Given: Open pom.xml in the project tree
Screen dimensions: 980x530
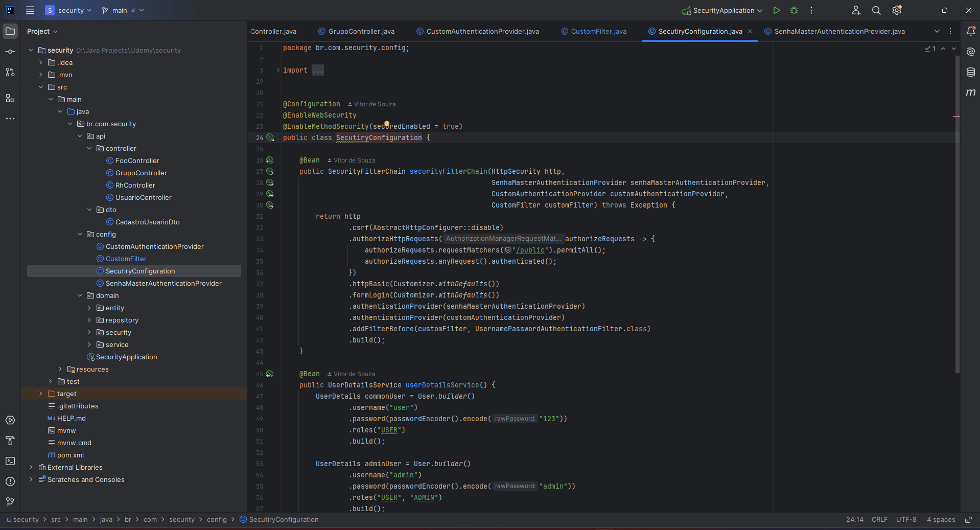Looking at the screenshot, I should click(x=70, y=455).
